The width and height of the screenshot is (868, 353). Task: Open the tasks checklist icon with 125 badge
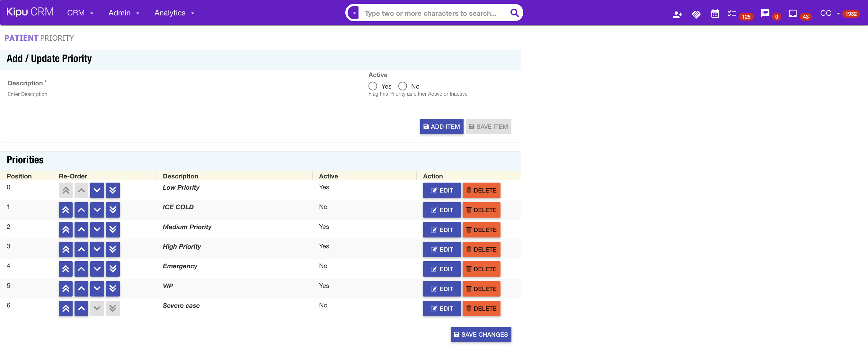click(731, 13)
